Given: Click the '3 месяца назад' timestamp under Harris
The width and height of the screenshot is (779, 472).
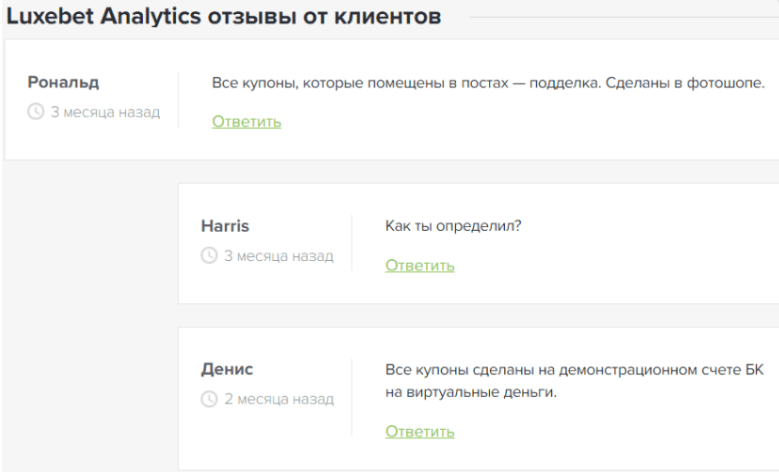Looking at the screenshot, I should pos(279,256).
